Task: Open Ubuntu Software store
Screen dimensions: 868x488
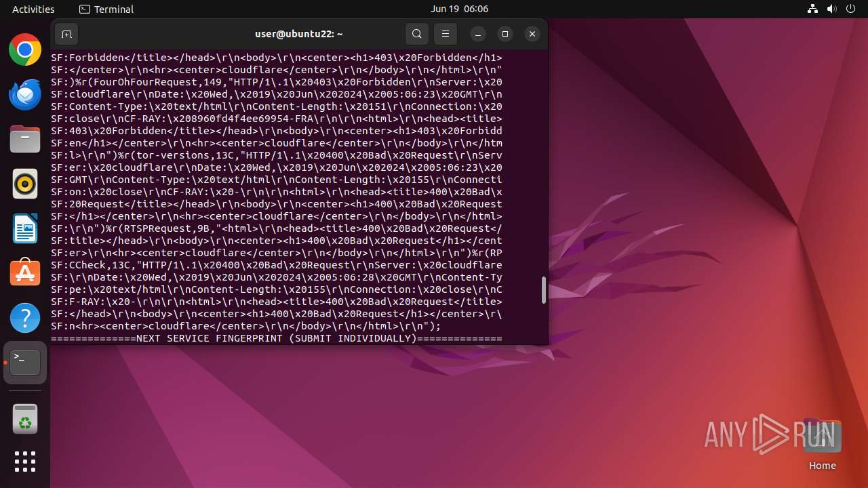Action: (25, 273)
